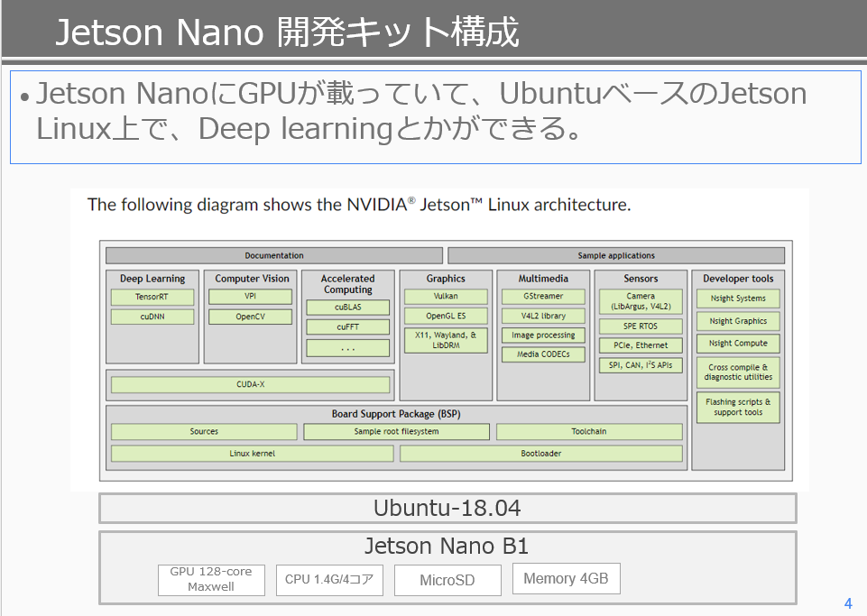Image resolution: width=867 pixels, height=616 pixels.
Task: Click the Computer Vision heading
Action: (252, 279)
